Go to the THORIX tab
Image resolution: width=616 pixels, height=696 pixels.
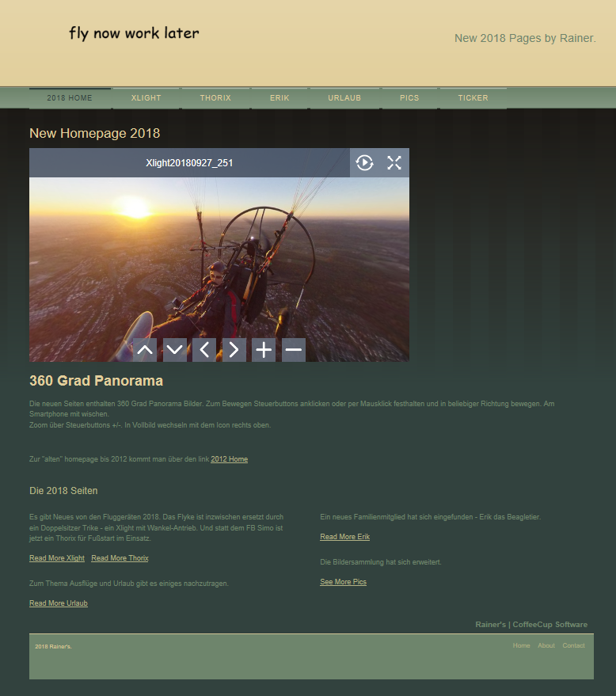click(x=215, y=98)
